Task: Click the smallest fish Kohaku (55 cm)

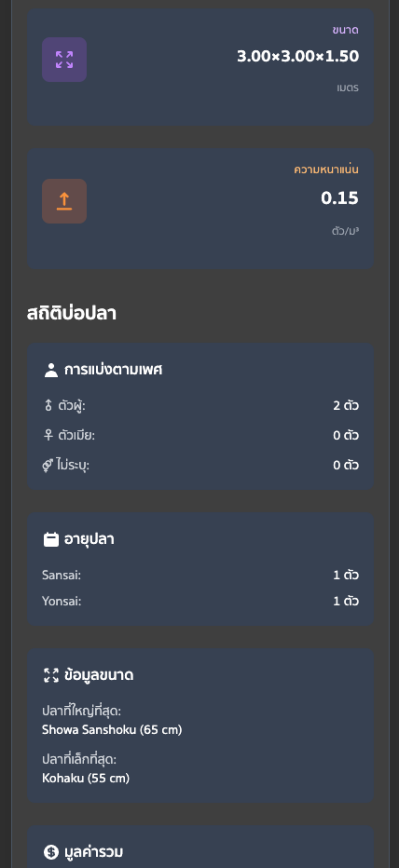Action: 86,778
